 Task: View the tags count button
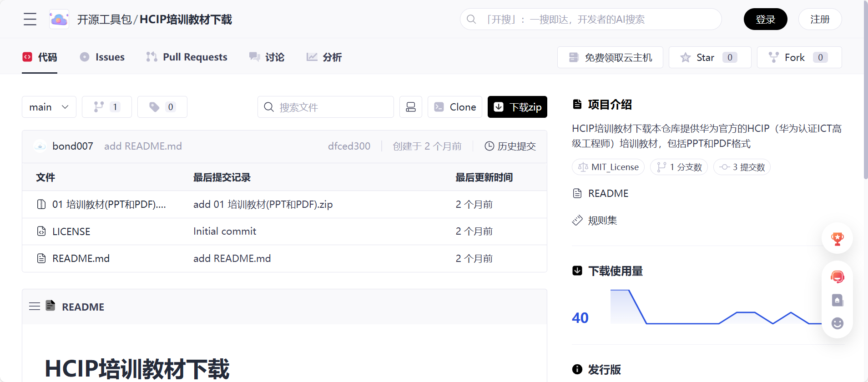click(x=162, y=107)
